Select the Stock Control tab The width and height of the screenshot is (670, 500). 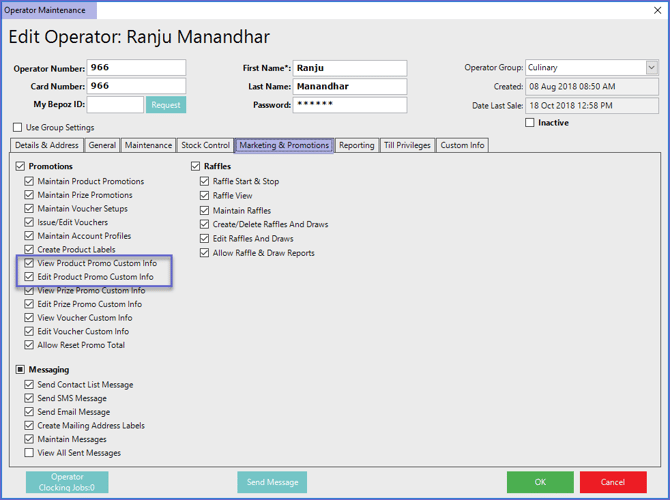(x=205, y=146)
